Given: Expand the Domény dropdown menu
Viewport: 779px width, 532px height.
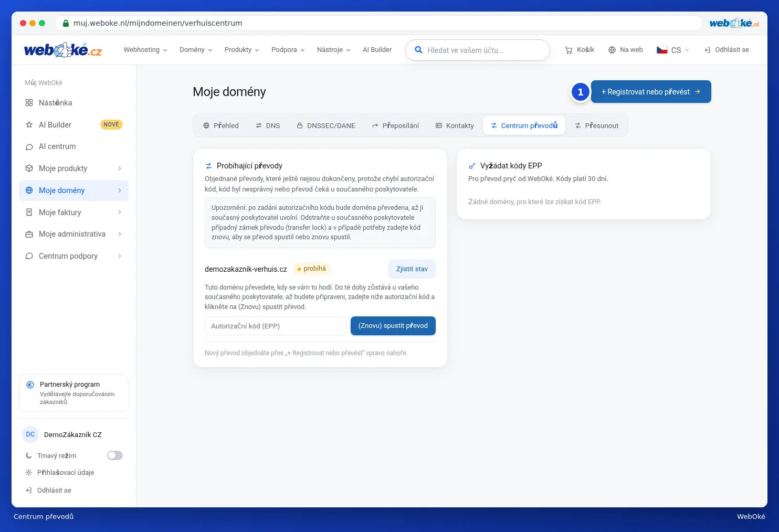Looking at the screenshot, I should click(196, 50).
